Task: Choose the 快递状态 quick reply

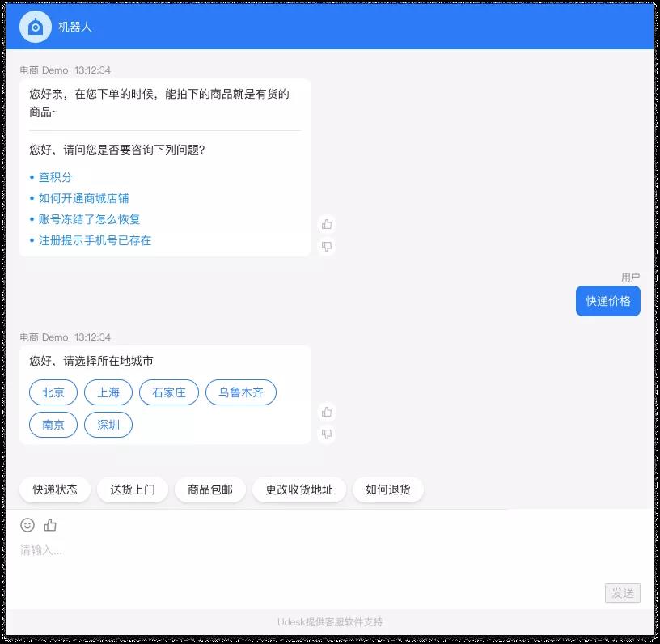Action: pyautogui.click(x=55, y=489)
